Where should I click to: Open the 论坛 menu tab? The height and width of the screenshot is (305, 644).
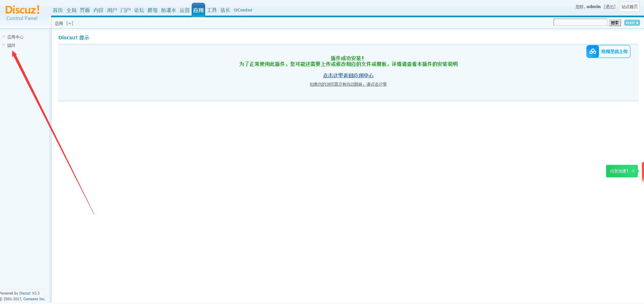coord(139,10)
